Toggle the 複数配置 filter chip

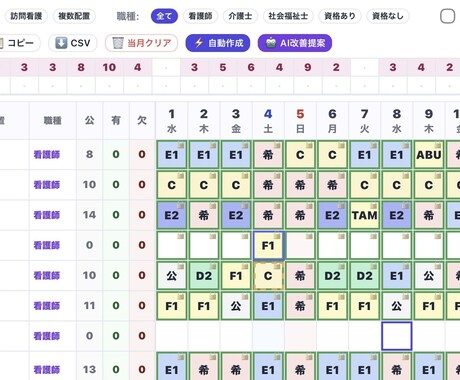(74, 16)
